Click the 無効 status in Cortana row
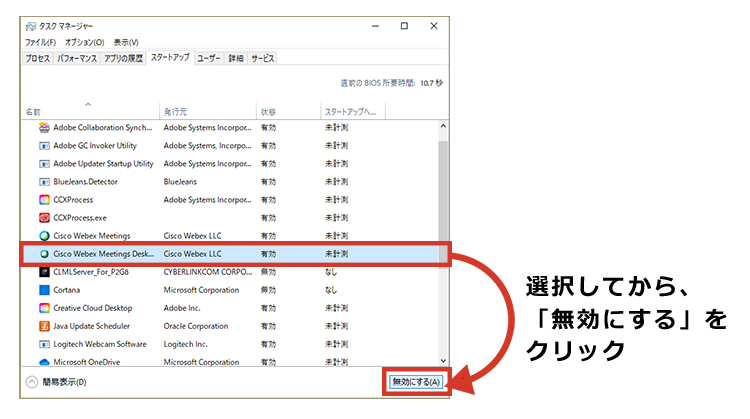 268,290
